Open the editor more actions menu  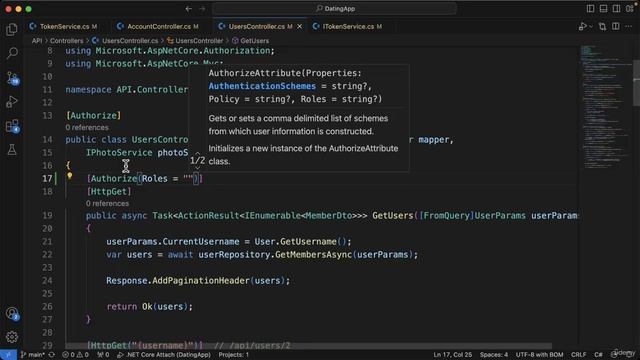click(629, 27)
